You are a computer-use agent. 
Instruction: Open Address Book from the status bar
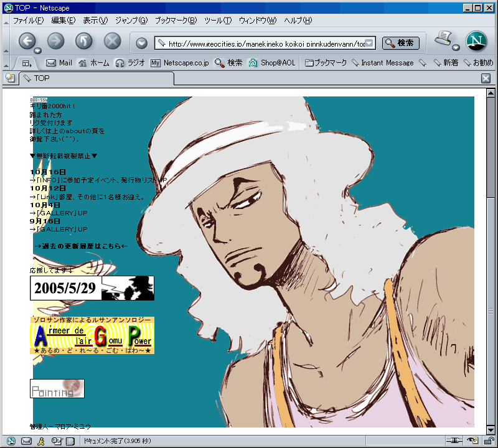[x=70, y=441]
